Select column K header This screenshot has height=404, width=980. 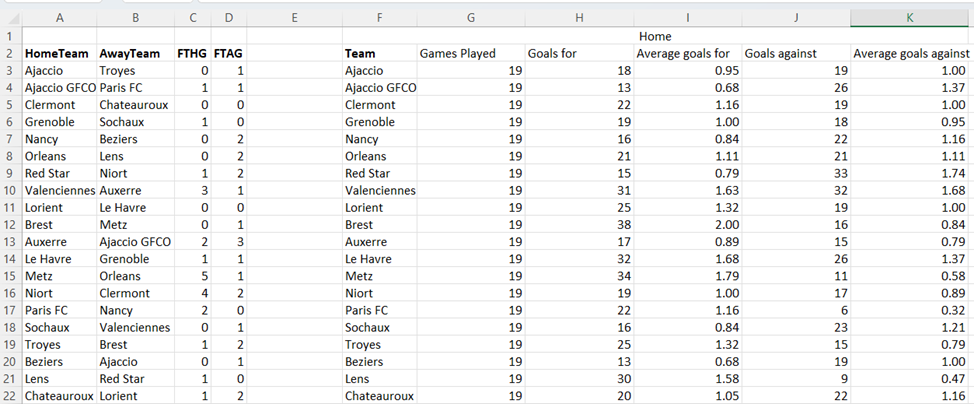point(910,19)
